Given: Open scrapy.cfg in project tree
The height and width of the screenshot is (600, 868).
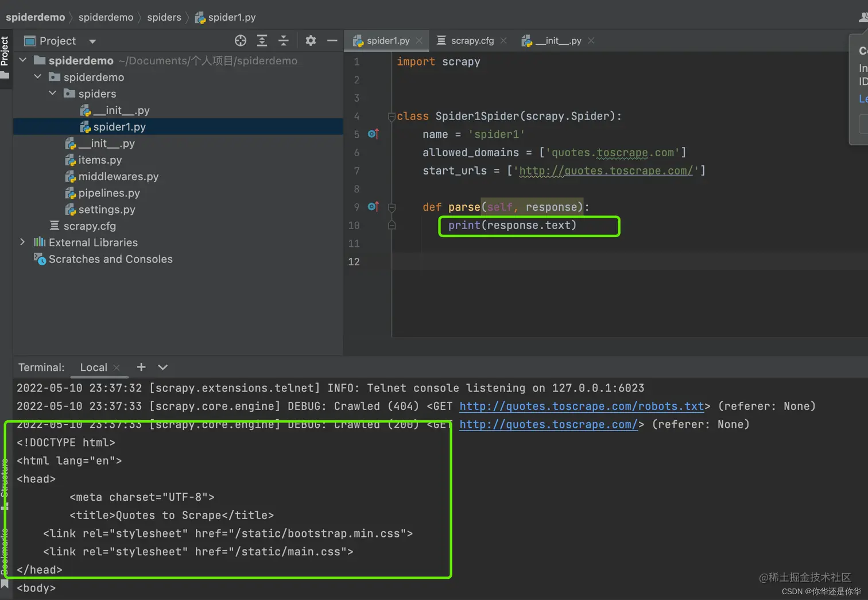Looking at the screenshot, I should (x=83, y=226).
